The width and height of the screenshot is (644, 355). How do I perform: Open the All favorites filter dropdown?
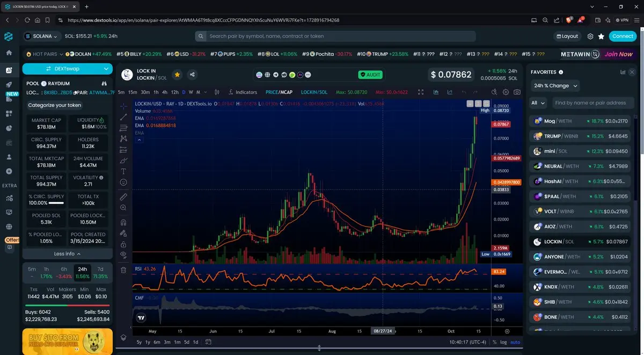click(x=538, y=103)
